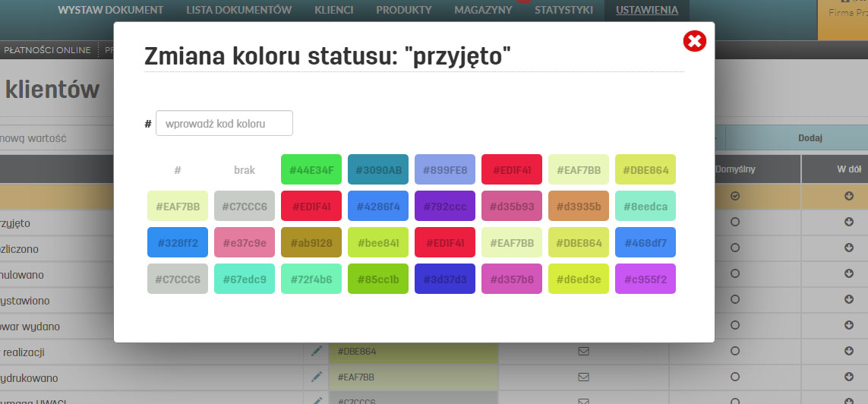Image resolution: width=868 pixels, height=404 pixels.
Task: Move the w realizacji status down
Action: [848, 351]
